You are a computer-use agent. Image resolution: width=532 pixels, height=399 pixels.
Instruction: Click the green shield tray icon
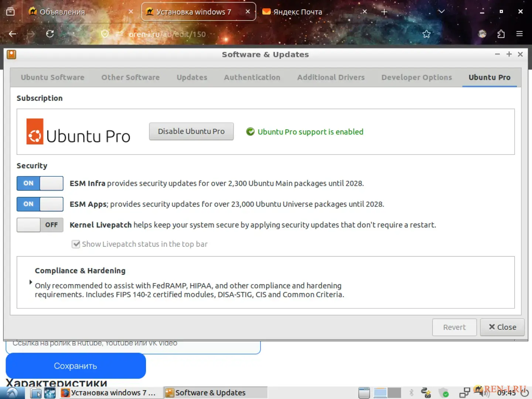[x=443, y=393]
